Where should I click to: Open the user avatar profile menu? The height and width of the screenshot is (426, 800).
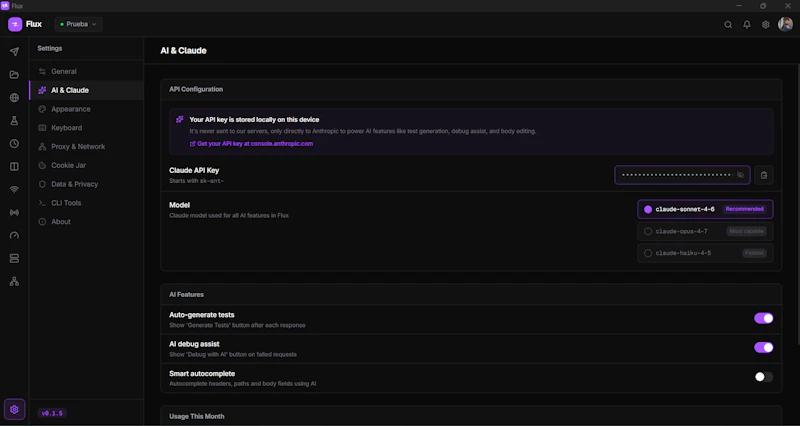[x=785, y=24]
